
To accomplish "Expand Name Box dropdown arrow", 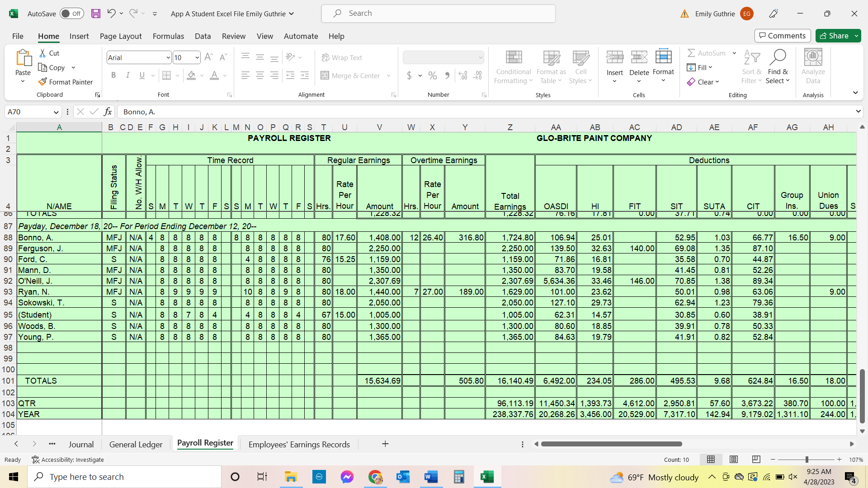I will pos(56,112).
